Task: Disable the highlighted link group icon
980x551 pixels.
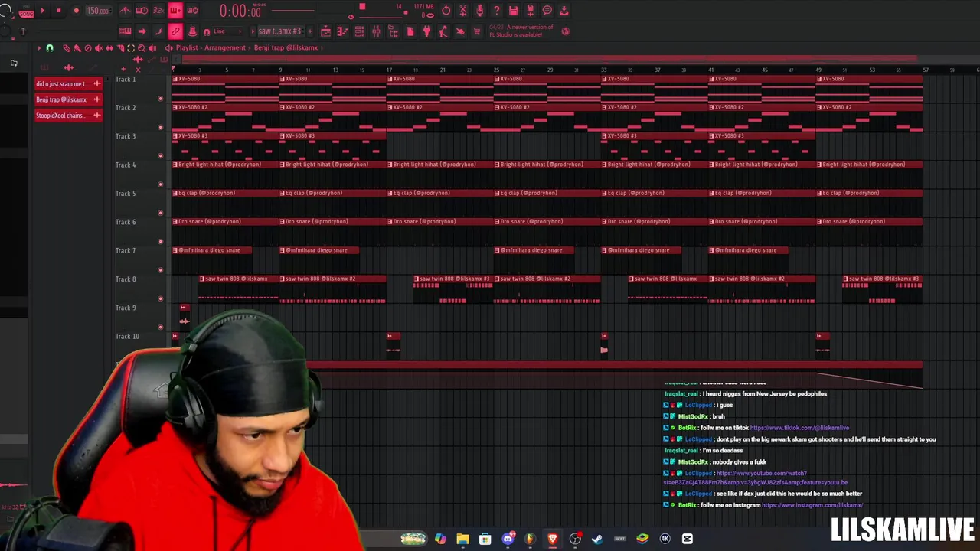Action: click(175, 31)
